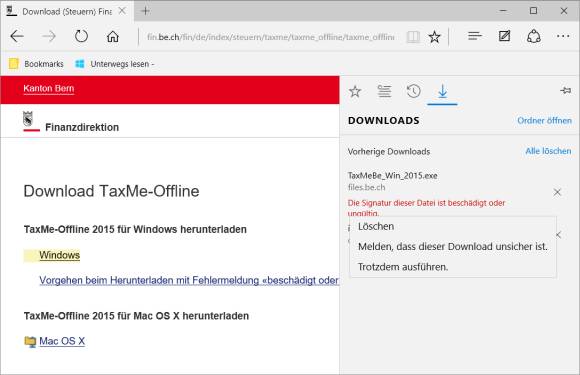
Task: Click the Mac OS X folder icon
Action: (30, 341)
